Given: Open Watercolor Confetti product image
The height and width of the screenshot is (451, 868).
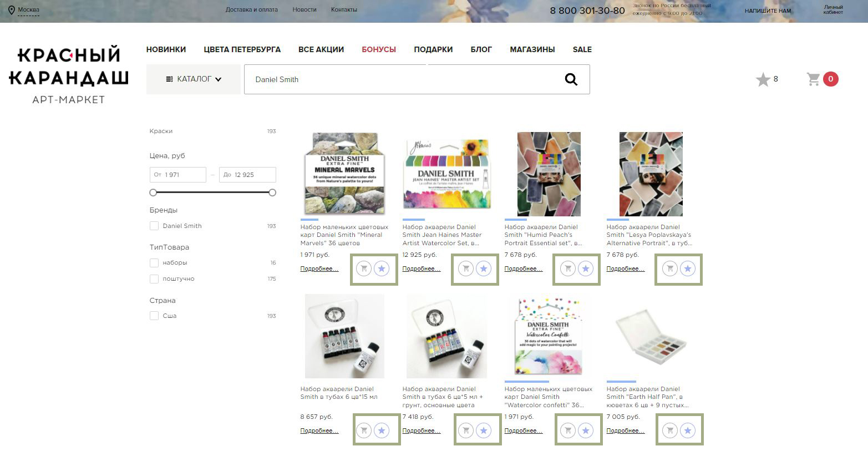Looking at the screenshot, I should pos(549,336).
